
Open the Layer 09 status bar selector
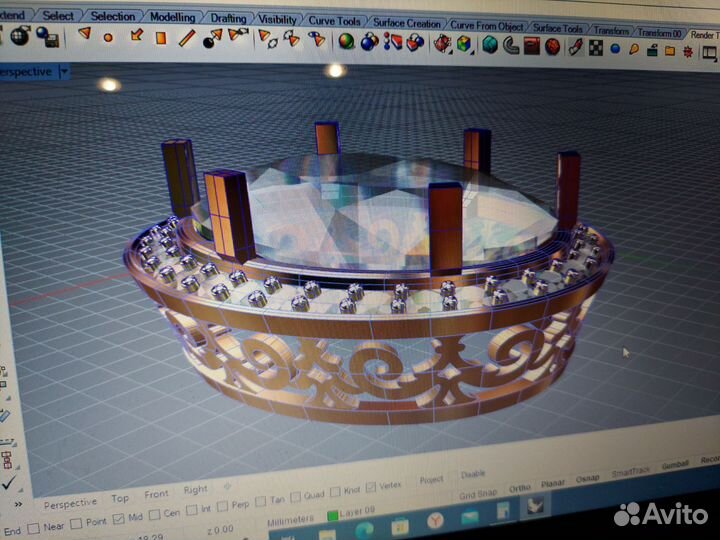click(357, 512)
